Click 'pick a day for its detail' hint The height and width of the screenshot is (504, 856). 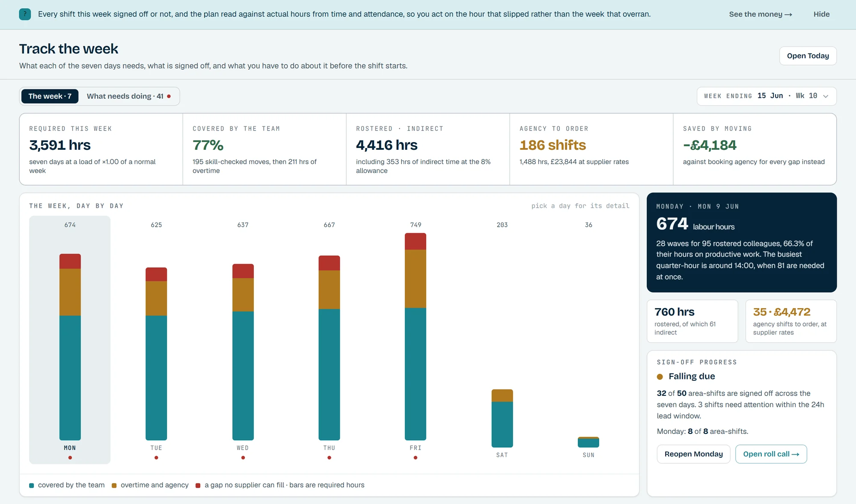point(580,206)
